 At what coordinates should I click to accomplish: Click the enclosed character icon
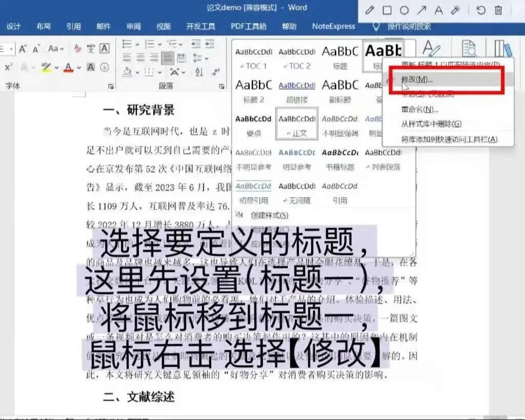click(105, 68)
